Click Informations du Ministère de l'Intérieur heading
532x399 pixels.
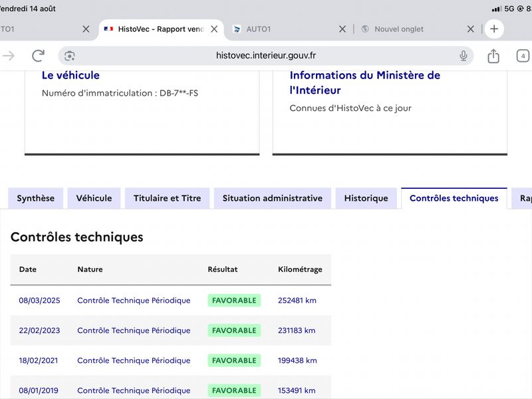pos(364,82)
